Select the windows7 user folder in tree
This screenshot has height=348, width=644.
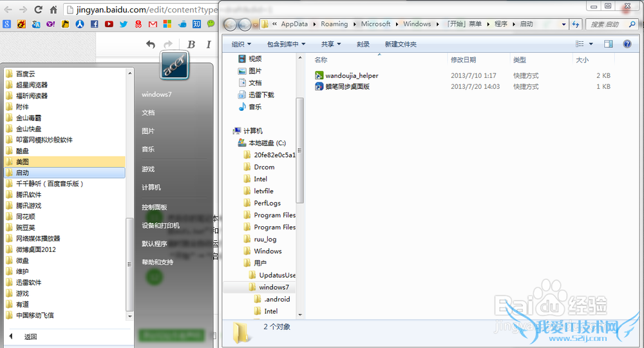click(269, 287)
